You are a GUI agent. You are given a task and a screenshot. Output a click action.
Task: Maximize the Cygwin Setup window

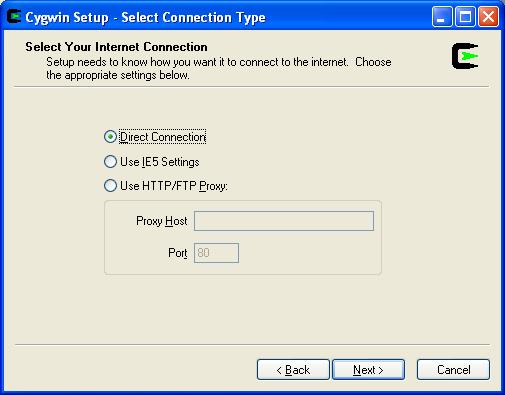click(x=465, y=17)
